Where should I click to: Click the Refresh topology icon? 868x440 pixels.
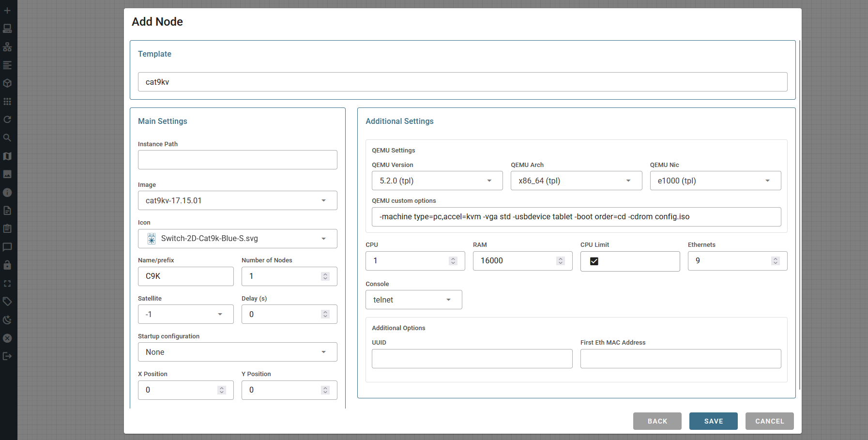(7, 120)
